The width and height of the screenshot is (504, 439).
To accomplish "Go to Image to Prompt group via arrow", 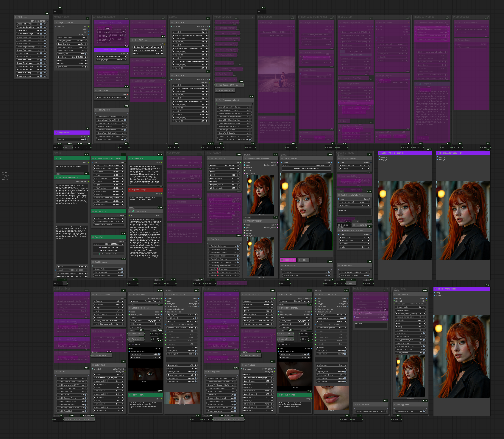I will 45,47.
